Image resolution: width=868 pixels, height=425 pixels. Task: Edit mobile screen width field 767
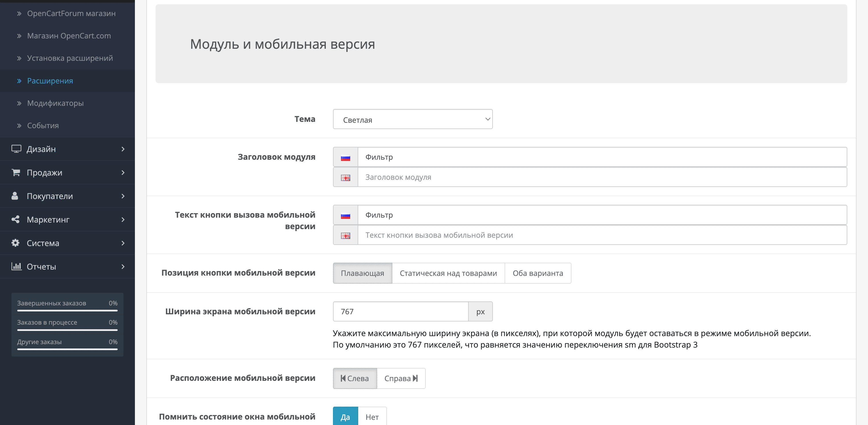(401, 311)
